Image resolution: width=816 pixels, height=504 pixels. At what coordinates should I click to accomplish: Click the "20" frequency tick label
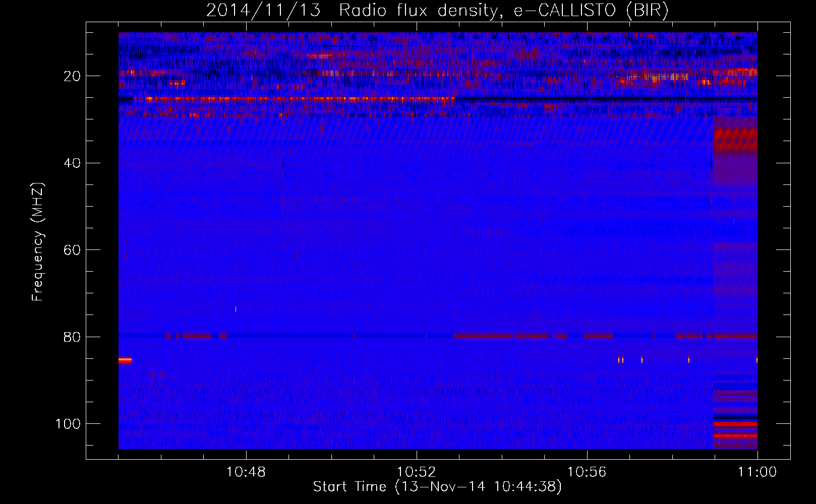pyautogui.click(x=73, y=76)
